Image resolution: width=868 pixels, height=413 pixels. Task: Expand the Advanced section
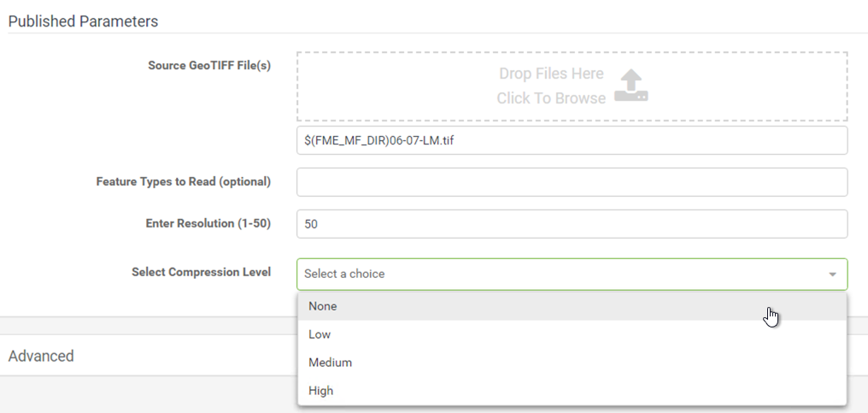pos(41,356)
